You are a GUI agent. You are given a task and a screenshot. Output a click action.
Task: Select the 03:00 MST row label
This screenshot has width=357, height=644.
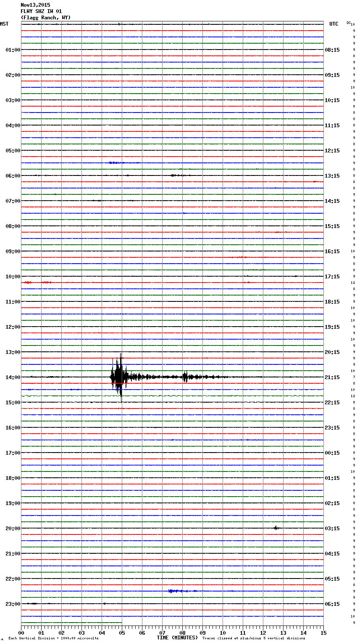(13, 100)
